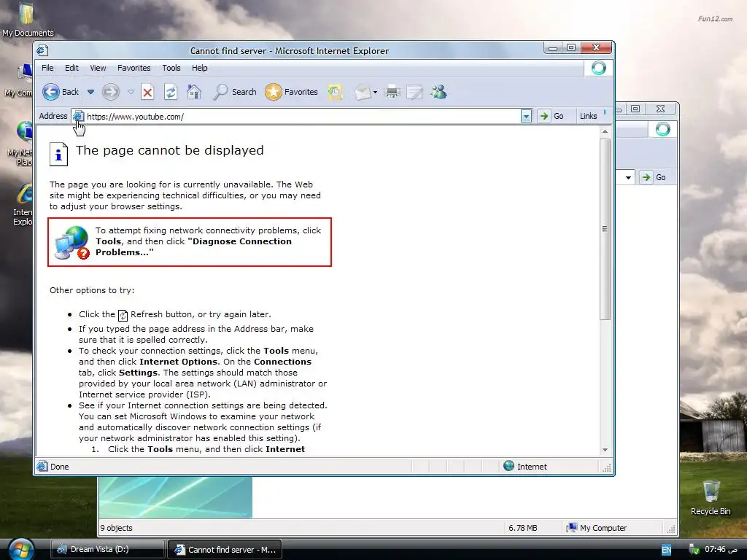Click the red X Stop button
This screenshot has width=747, height=560.
(147, 92)
